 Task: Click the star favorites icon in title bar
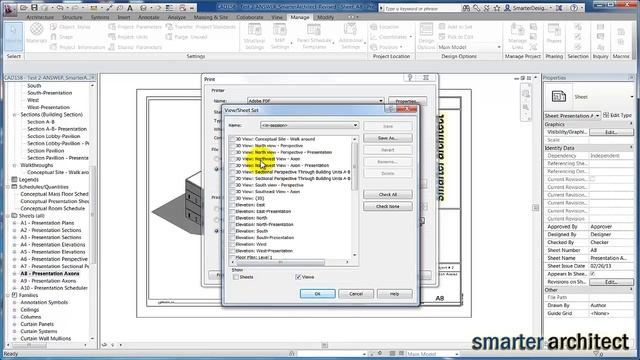[497, 8]
